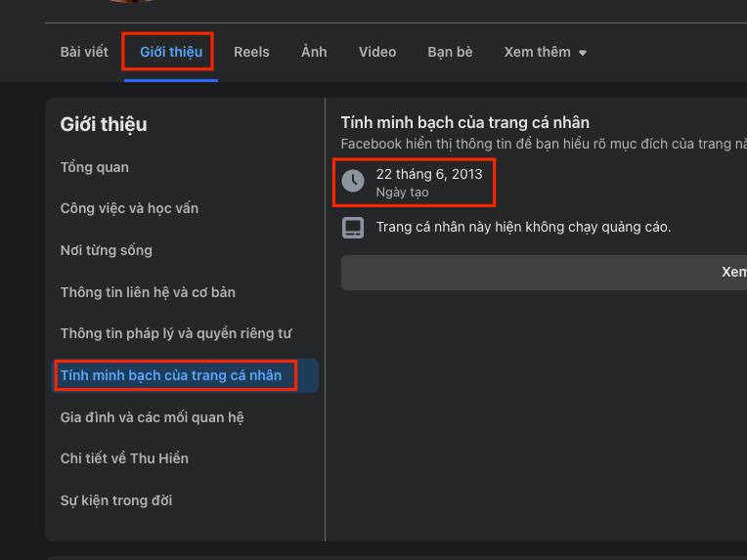Go to the Ảnh tab
The height and width of the screenshot is (560, 747).
(x=314, y=52)
